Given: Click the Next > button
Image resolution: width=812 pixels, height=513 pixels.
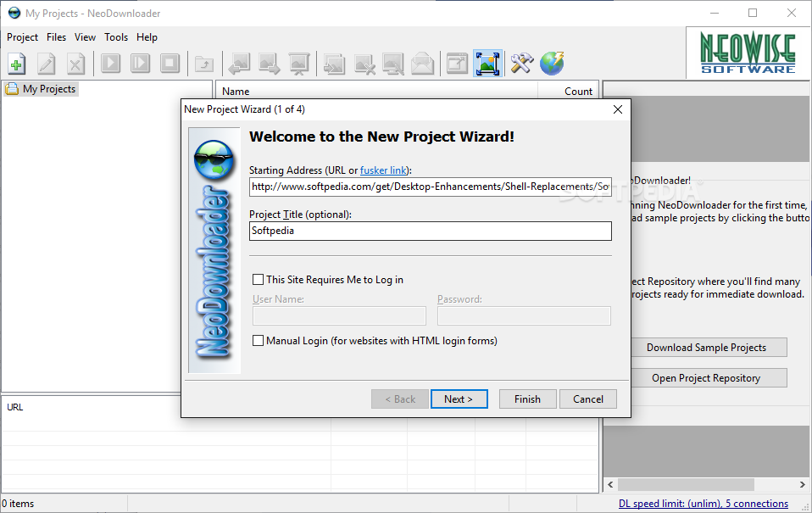Looking at the screenshot, I should click(x=459, y=399).
